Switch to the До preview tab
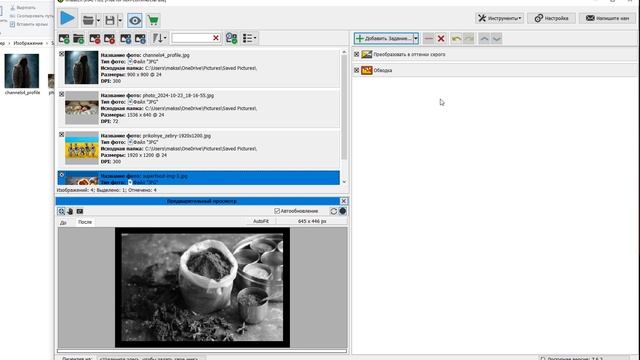Screen dimensions: 640x360 click(63, 222)
